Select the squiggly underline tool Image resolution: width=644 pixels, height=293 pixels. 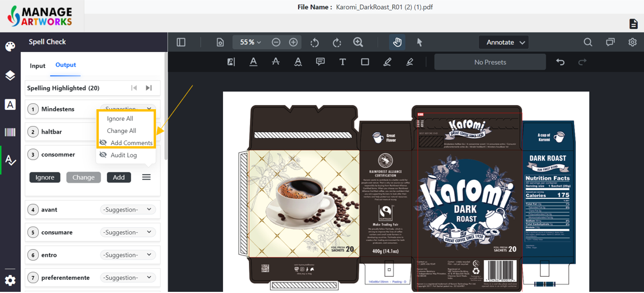coord(298,62)
